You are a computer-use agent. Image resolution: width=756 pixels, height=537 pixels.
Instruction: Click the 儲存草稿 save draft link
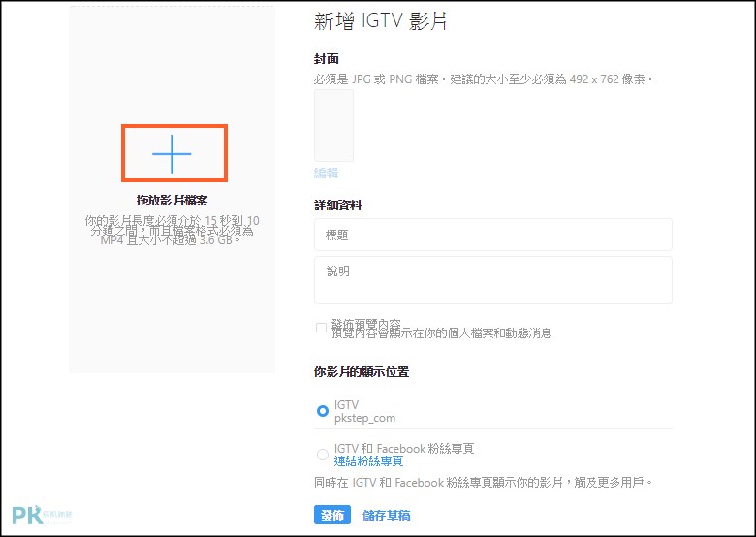[386, 516]
